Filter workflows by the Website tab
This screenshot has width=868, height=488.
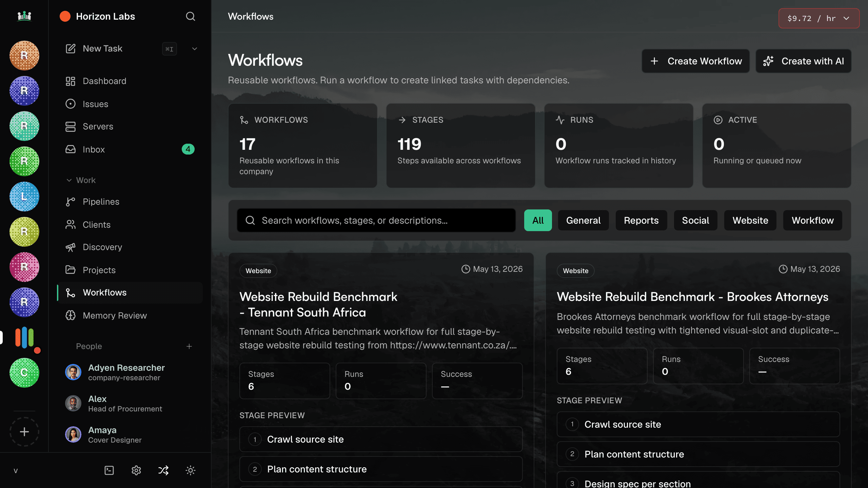[750, 220]
